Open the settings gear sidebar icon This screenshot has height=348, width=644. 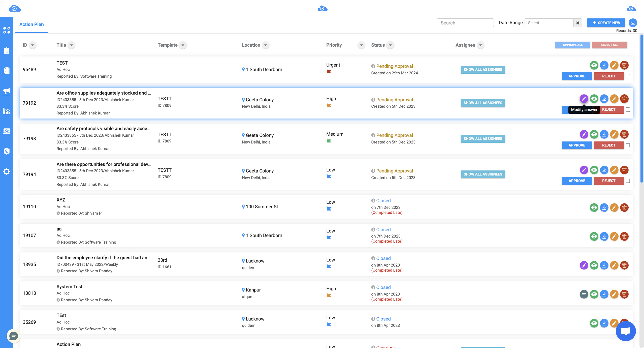tap(7, 171)
